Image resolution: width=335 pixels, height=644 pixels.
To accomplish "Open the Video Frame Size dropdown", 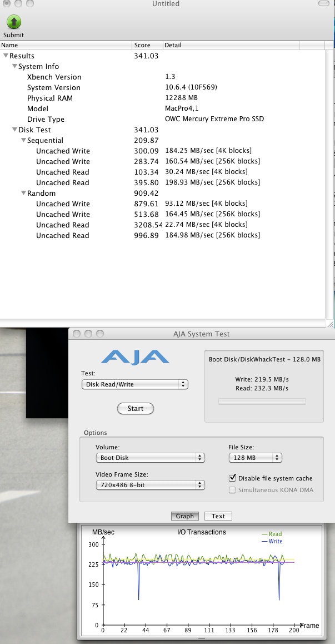I will [x=150, y=485].
